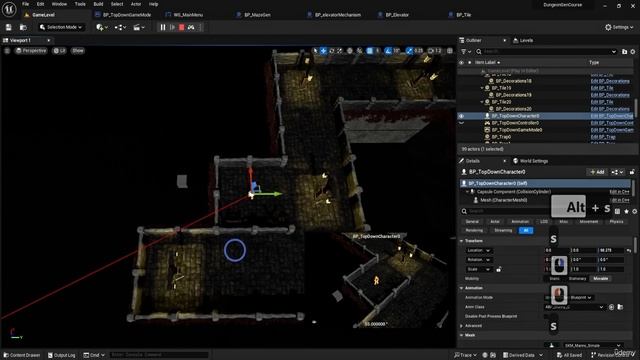Image resolution: width=640 pixels, height=360 pixels.
Task: Switch to the BP_Elevator tab
Action: pyautogui.click(x=397, y=15)
